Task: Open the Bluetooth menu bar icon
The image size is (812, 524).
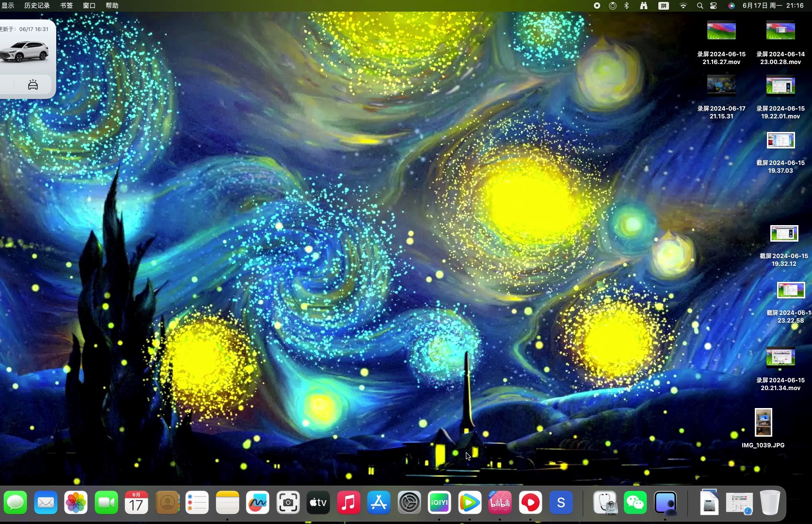Action: [626, 5]
